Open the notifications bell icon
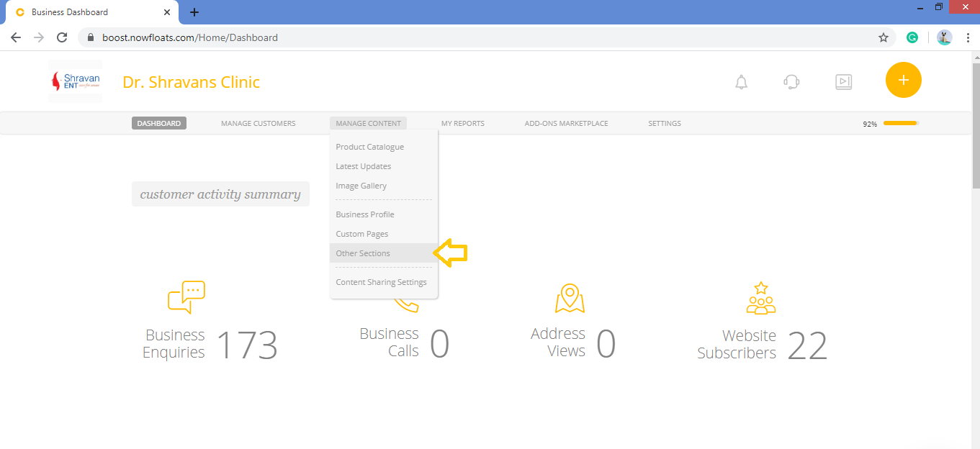This screenshot has width=980, height=449. coord(741,82)
